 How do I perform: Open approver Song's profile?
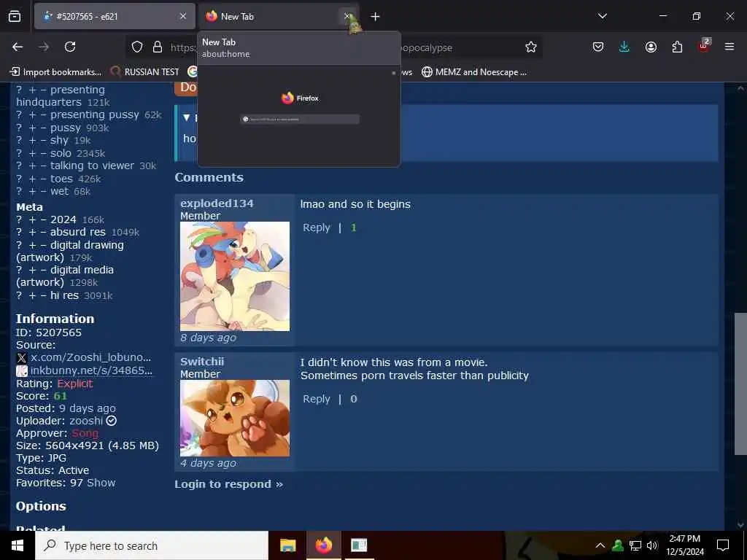(85, 433)
